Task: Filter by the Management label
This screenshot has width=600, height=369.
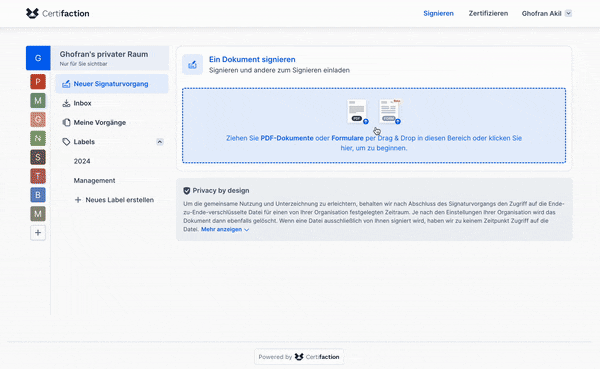Action: click(95, 181)
